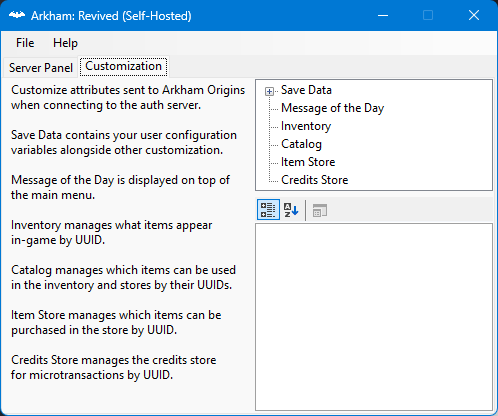This screenshot has width=498, height=416.
Task: Click the Property Pages icon
Action: pos(320,210)
